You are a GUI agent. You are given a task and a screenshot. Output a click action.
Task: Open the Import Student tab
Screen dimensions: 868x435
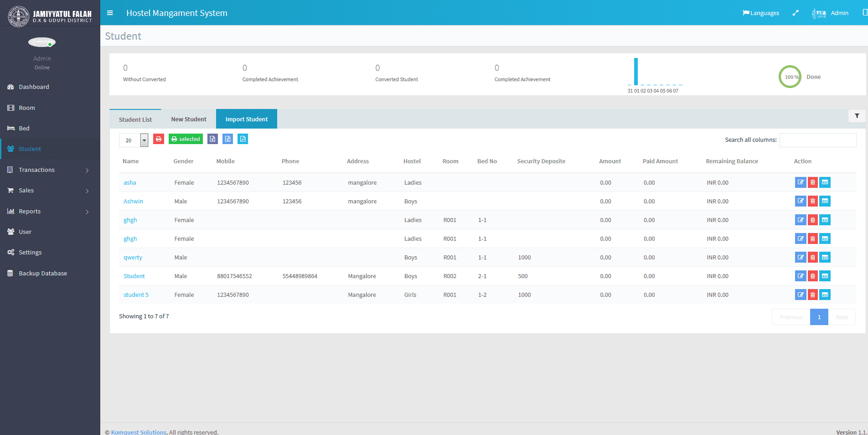(247, 119)
